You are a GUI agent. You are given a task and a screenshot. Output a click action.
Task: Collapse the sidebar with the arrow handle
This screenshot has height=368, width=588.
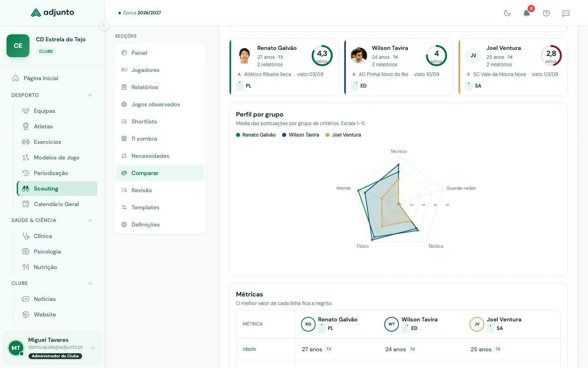coord(104,26)
